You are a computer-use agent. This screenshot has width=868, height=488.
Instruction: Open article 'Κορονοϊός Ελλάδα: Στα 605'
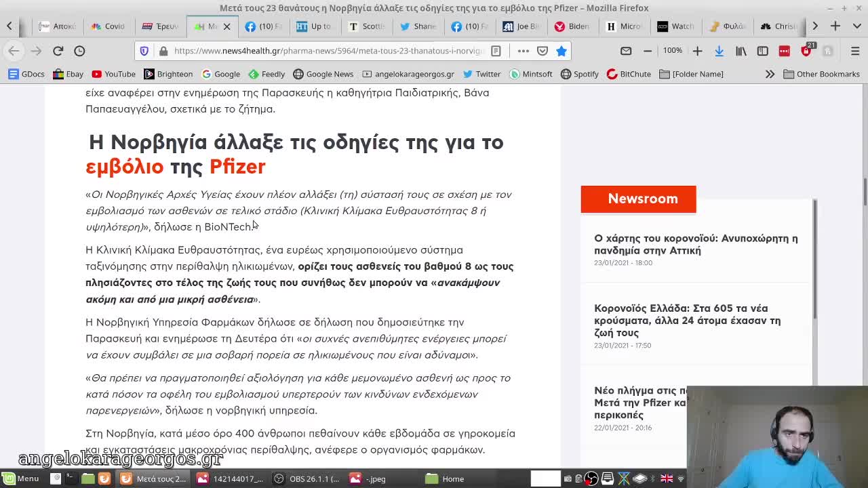click(x=687, y=321)
